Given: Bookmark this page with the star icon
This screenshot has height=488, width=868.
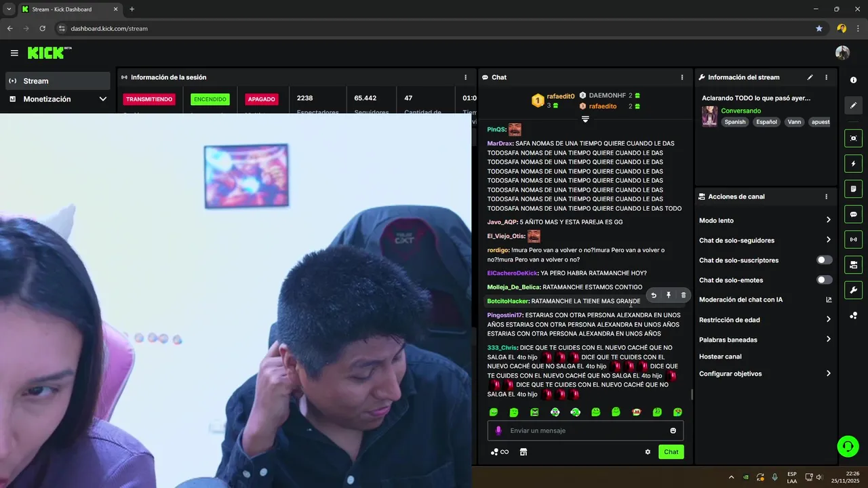Looking at the screenshot, I should pyautogui.click(x=819, y=28).
